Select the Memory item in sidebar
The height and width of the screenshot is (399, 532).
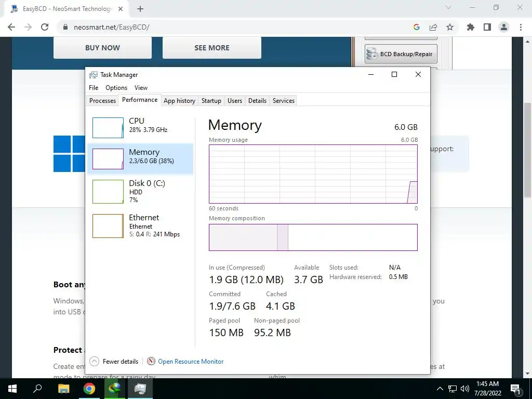(140, 158)
